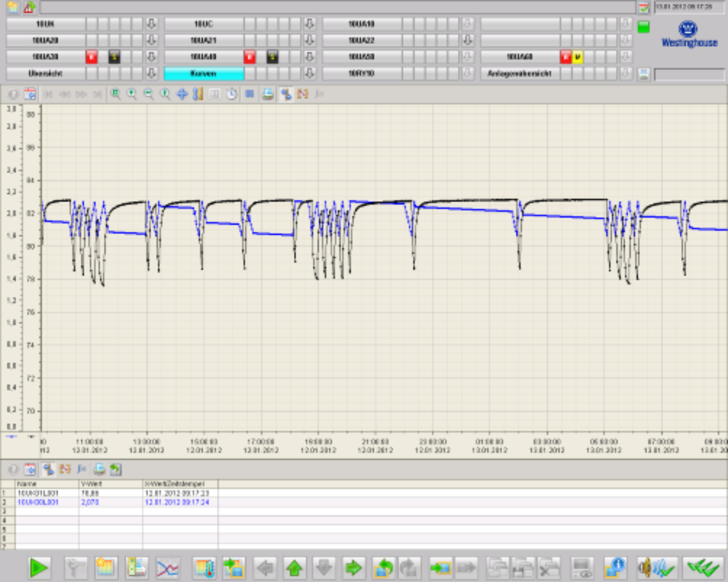Click the zoom-out magnifier in chart toolbar

(x=148, y=94)
